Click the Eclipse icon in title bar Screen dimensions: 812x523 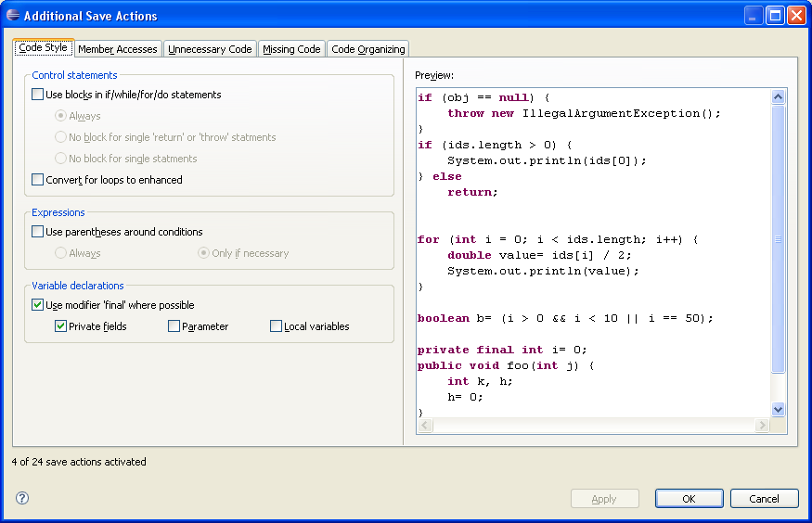pos(13,15)
